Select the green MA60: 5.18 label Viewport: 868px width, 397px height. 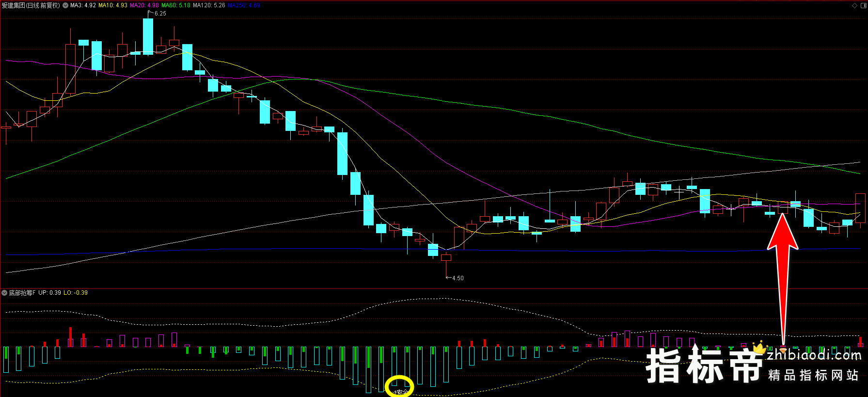[x=176, y=5]
